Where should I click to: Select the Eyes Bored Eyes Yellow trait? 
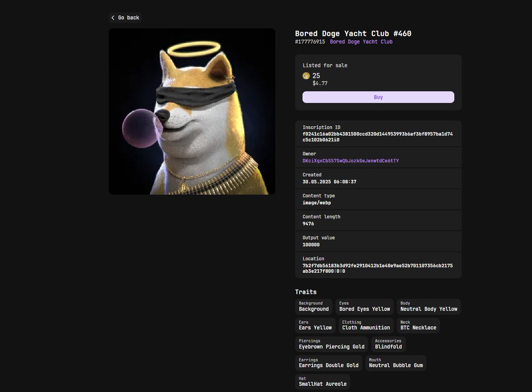point(364,306)
